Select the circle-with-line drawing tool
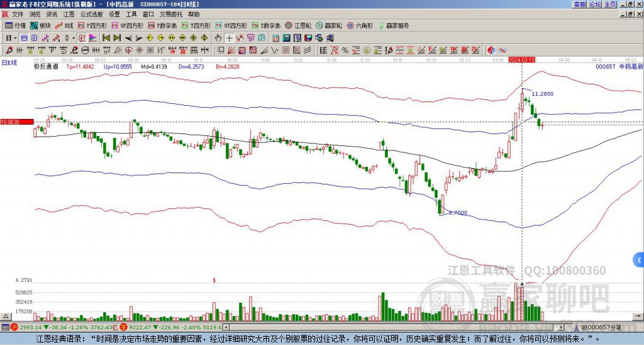Image resolution: width=644 pixels, height=345 pixels. (x=85, y=50)
